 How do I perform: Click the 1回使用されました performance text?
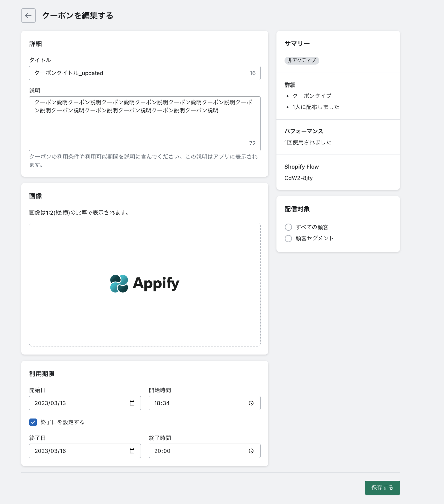click(x=308, y=142)
